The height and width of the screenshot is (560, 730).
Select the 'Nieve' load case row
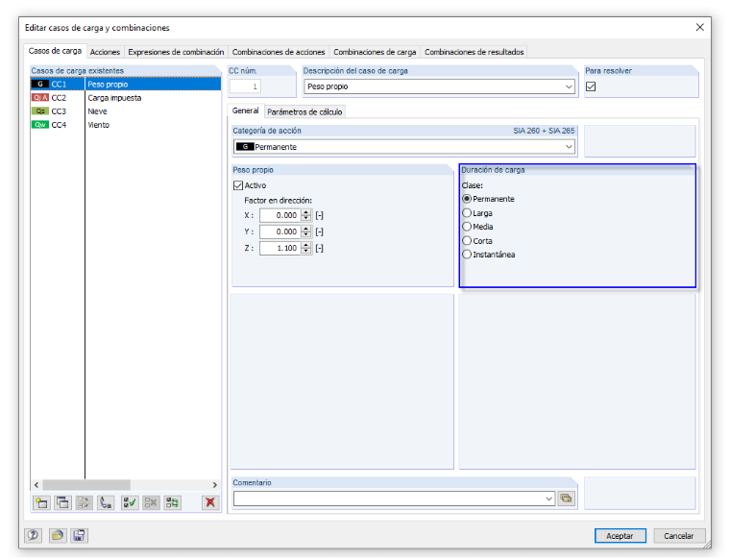(126, 111)
